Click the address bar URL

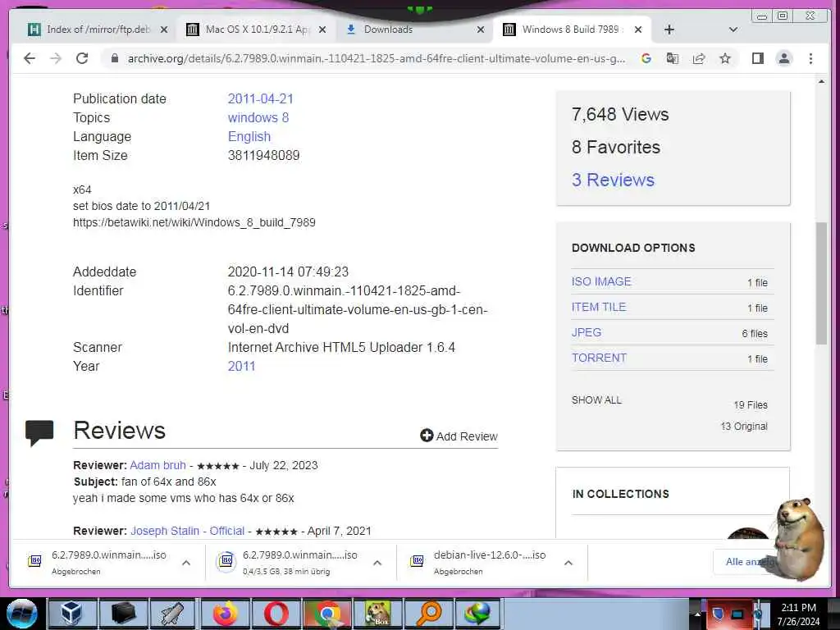pos(376,58)
